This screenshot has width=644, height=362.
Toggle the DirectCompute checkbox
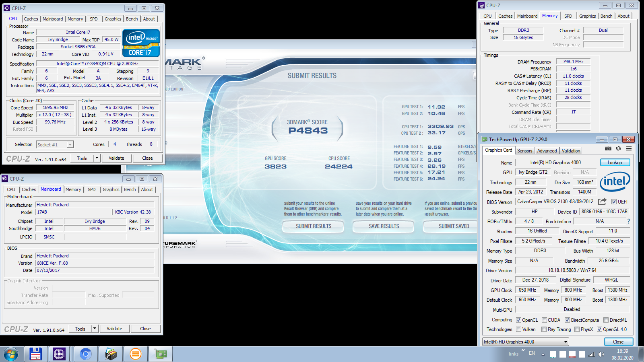[567, 320]
